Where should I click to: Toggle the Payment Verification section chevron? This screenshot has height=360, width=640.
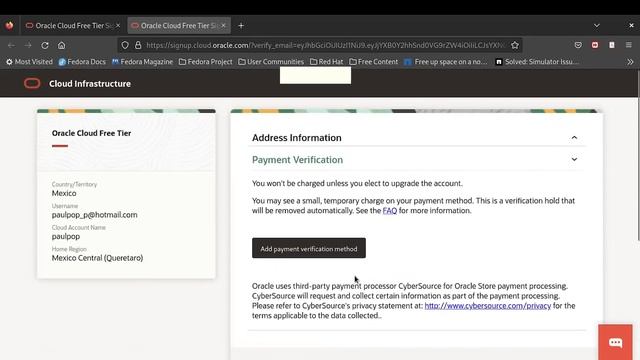click(574, 160)
